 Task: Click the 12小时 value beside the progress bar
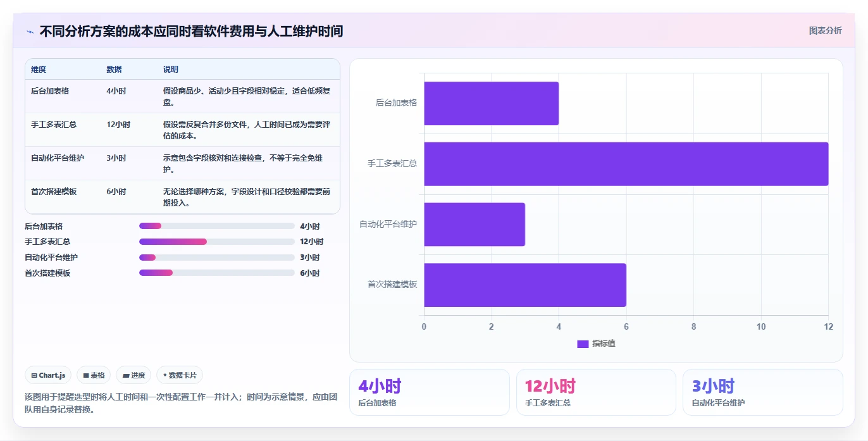click(312, 242)
